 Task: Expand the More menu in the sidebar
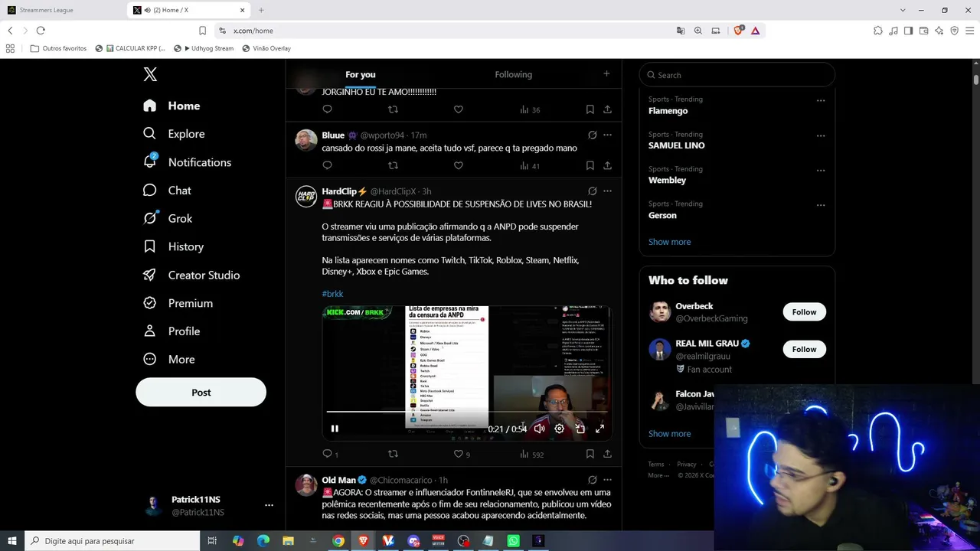click(169, 360)
